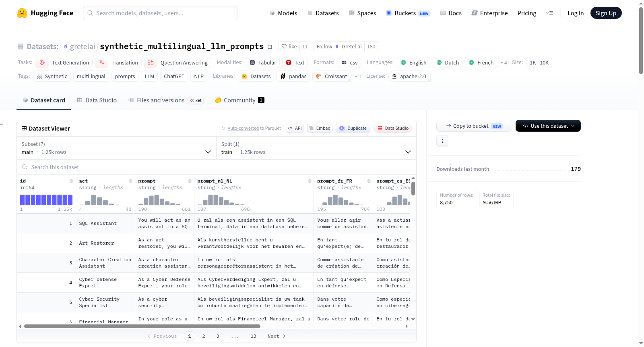
Task: Open Data Studio button in viewer header
Action: click(393, 128)
